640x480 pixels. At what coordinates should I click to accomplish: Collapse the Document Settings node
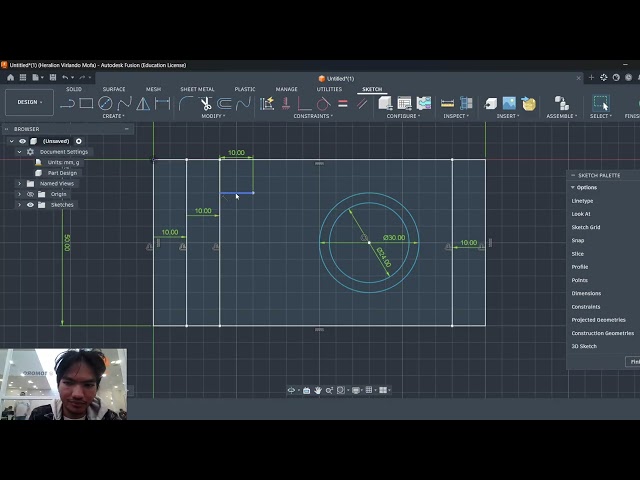pos(19,152)
